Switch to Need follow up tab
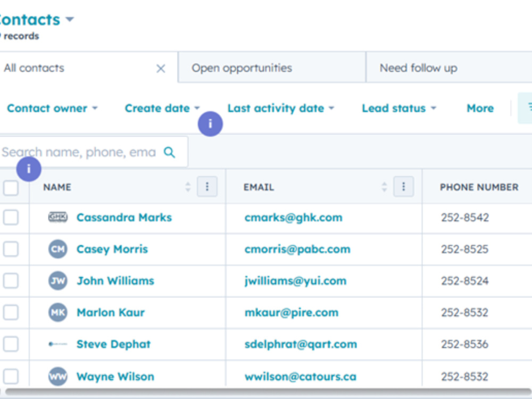Viewport: 532px width, 399px height. pyautogui.click(x=449, y=68)
